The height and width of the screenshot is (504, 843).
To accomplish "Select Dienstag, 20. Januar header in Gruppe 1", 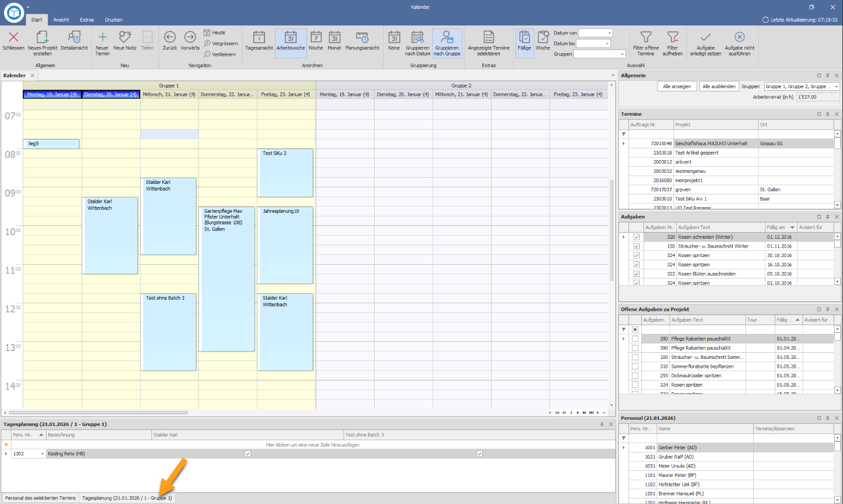I will [x=111, y=95].
